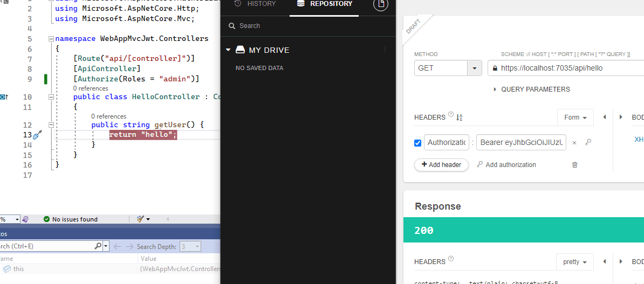Click the help icon next to request HEADERS
Image resolution: width=644 pixels, height=284 pixels.
click(x=451, y=114)
